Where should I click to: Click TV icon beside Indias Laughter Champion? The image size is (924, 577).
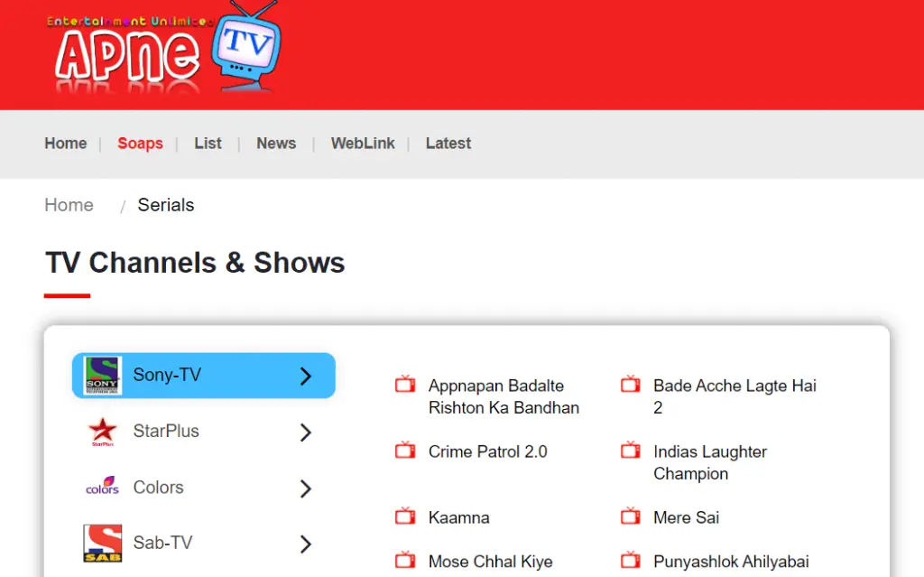630,451
